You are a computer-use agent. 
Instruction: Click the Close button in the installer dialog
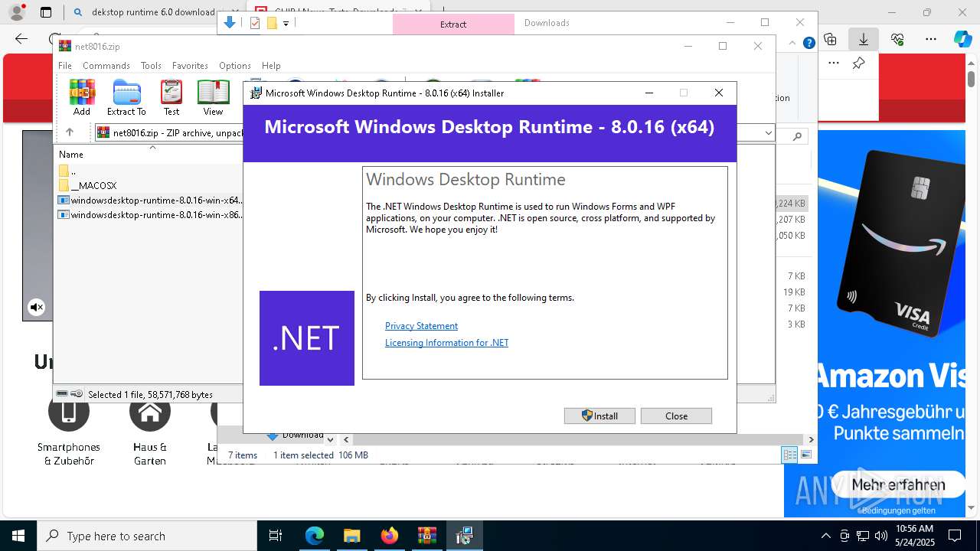(x=676, y=416)
